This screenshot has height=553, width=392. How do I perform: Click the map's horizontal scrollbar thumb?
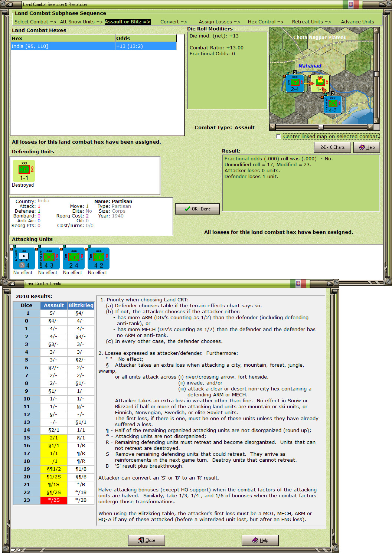pyautogui.click(x=321, y=127)
